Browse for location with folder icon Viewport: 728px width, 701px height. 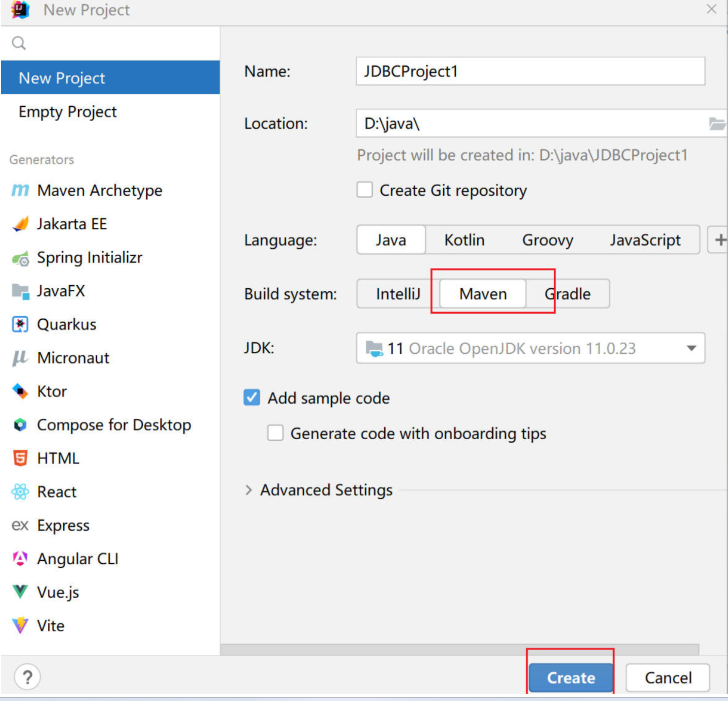point(717,124)
